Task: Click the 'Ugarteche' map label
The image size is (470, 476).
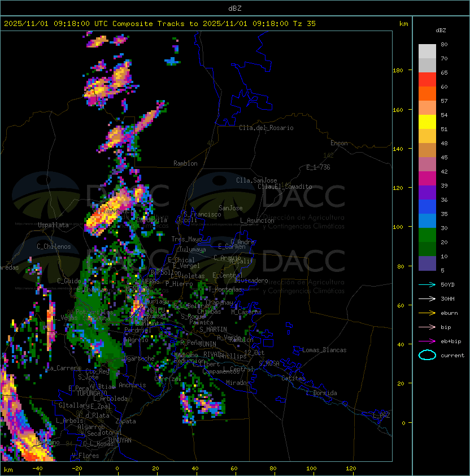Action: click(x=140, y=358)
